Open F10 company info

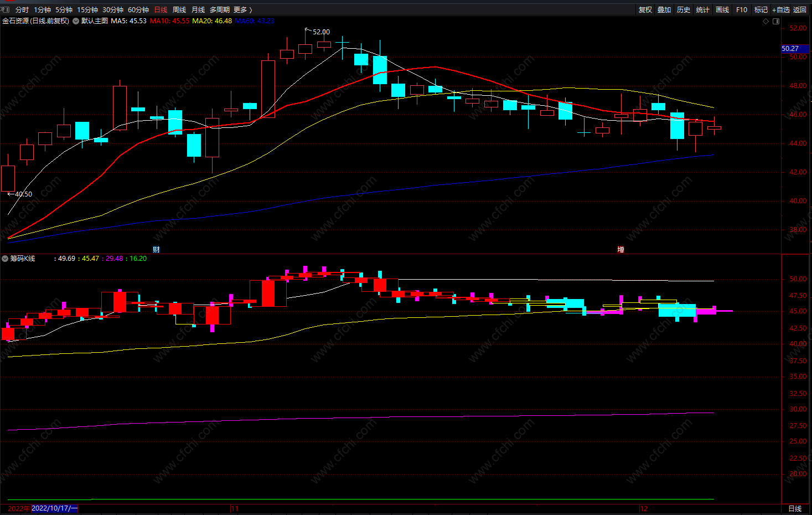point(742,9)
